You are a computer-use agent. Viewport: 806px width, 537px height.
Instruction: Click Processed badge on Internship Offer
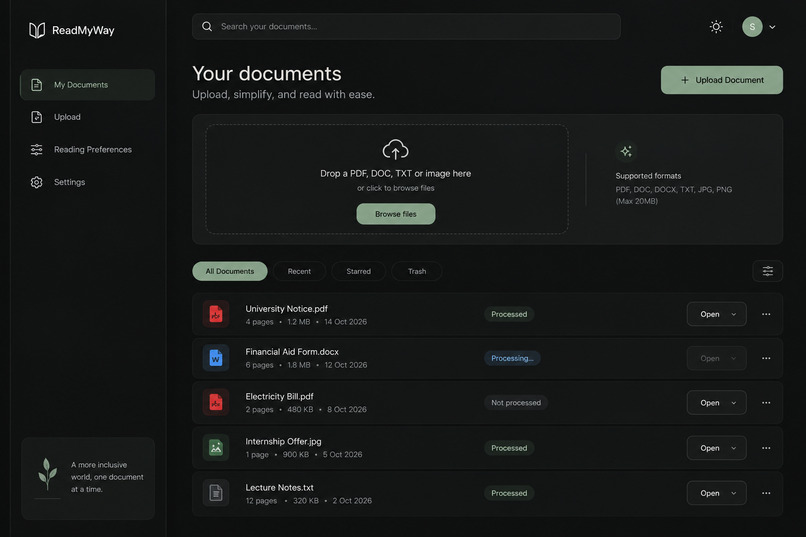point(509,448)
